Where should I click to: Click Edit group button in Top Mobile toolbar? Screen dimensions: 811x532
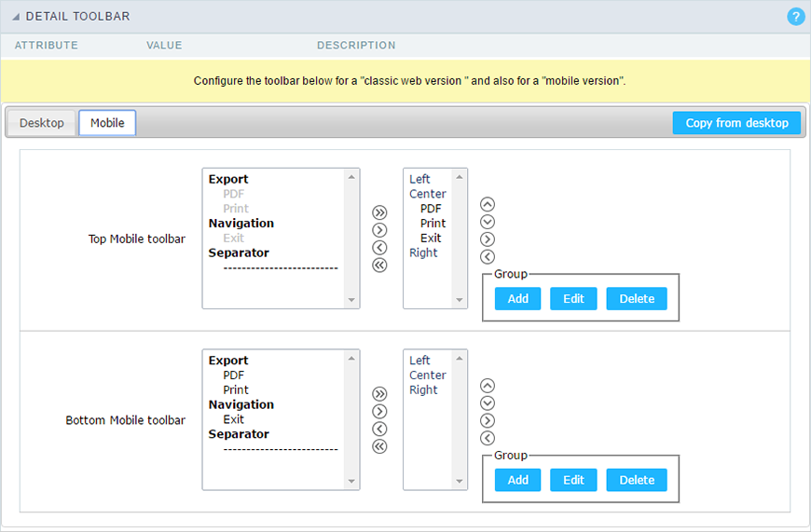[x=573, y=299]
